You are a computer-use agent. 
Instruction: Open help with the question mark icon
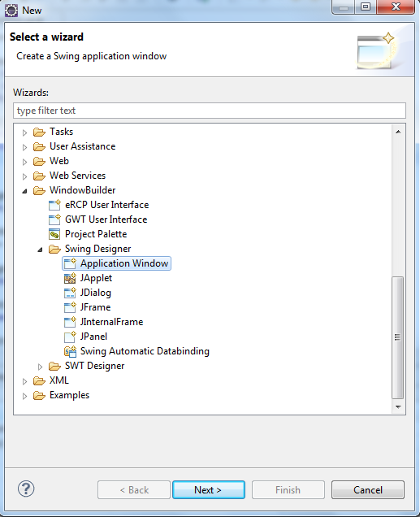coord(26,489)
